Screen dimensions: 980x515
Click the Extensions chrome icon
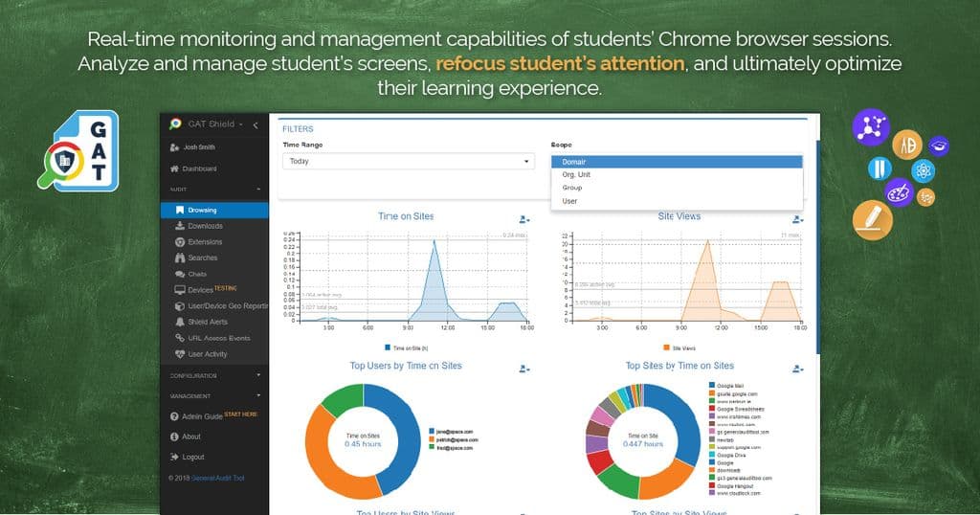tap(180, 242)
